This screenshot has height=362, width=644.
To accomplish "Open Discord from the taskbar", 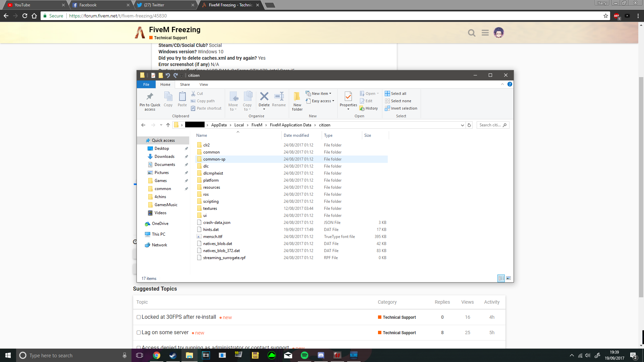I will click(321, 355).
